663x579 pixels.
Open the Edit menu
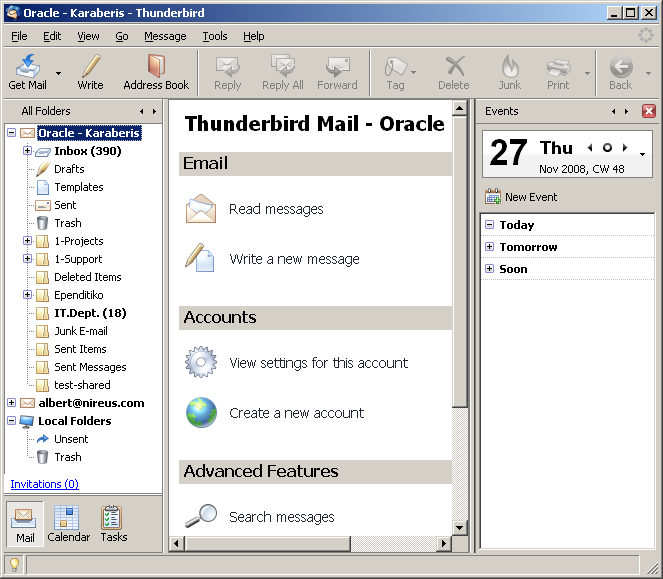click(52, 36)
